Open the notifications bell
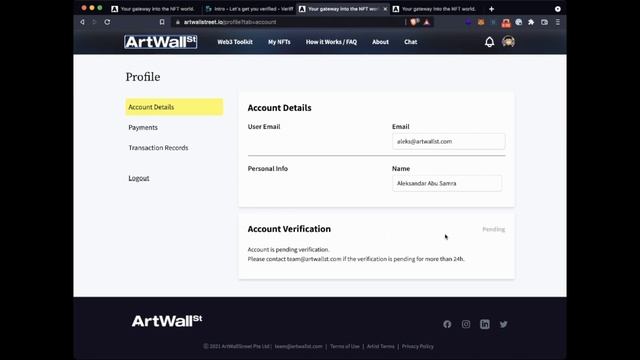Viewport: 640px width, 360px height. [489, 42]
